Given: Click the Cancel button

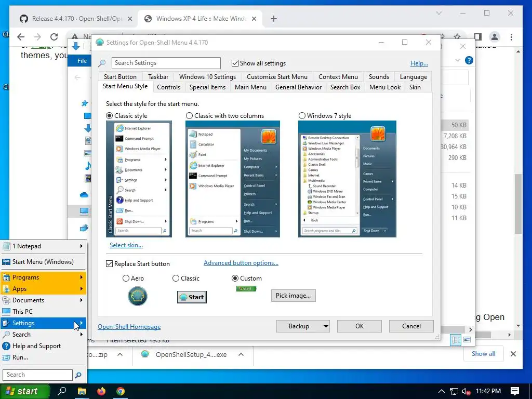Looking at the screenshot, I should click(411, 326).
